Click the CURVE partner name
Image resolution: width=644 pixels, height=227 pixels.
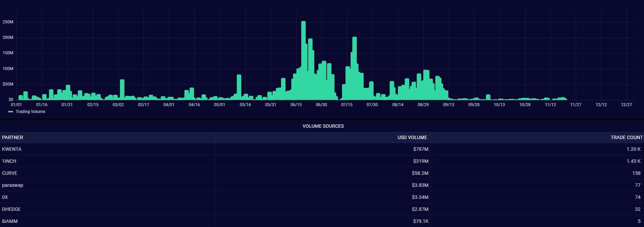tap(10, 173)
